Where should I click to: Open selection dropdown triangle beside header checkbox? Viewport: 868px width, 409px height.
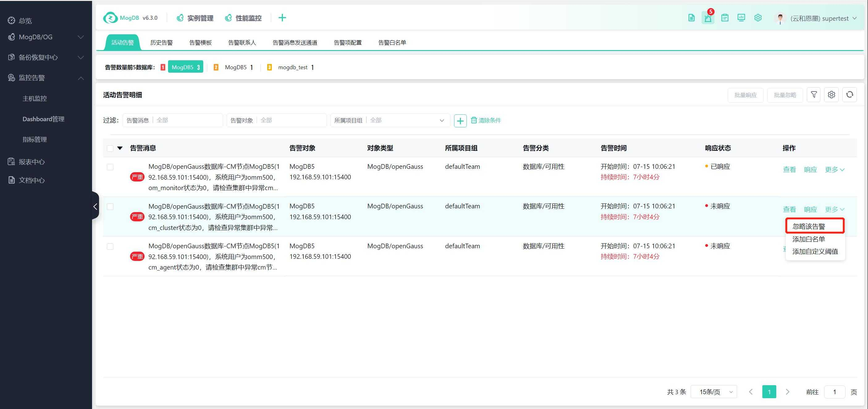pyautogui.click(x=120, y=148)
